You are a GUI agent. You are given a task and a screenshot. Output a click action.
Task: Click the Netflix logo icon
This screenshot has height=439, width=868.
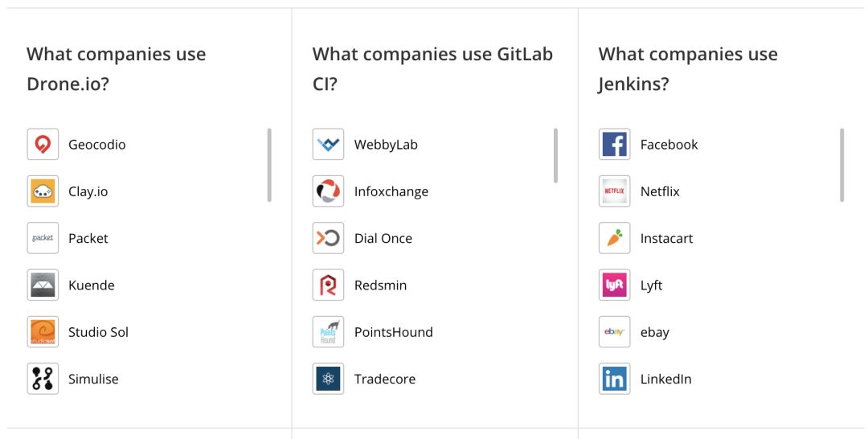pos(614,191)
